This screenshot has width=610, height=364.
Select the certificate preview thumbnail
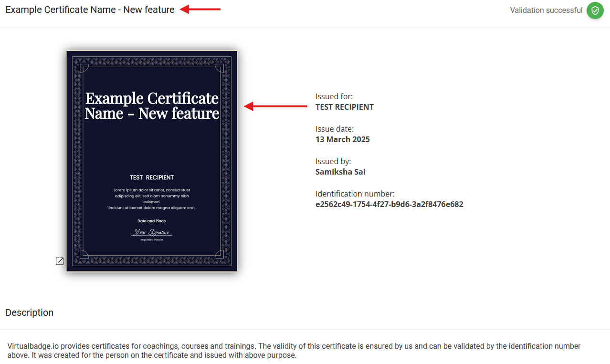pos(152,161)
